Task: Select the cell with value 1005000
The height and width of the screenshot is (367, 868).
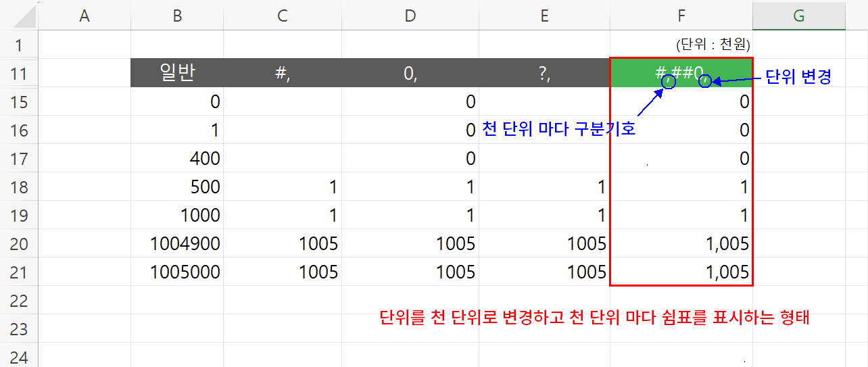Action: point(177,272)
